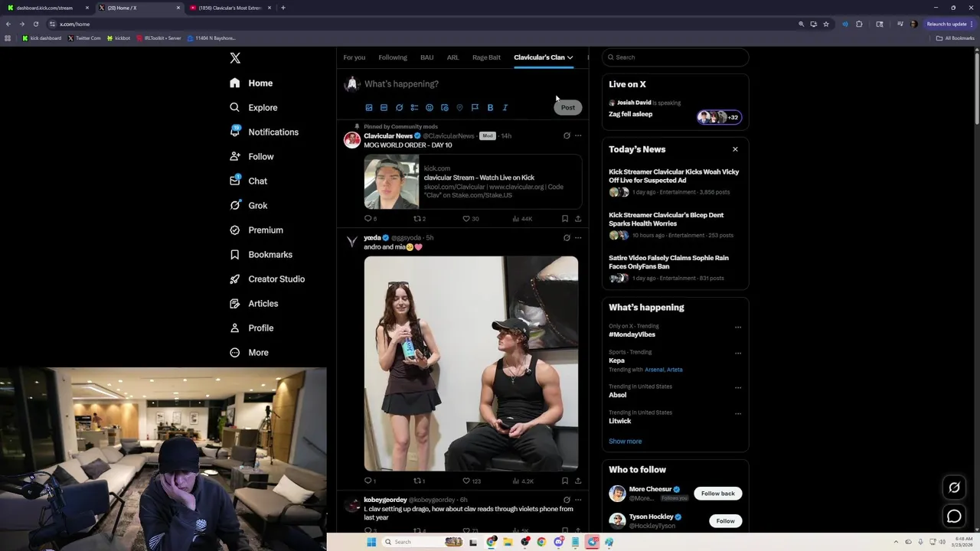This screenshot has width=980, height=551.
Task: Switch to the BAU tab
Action: 427,57
